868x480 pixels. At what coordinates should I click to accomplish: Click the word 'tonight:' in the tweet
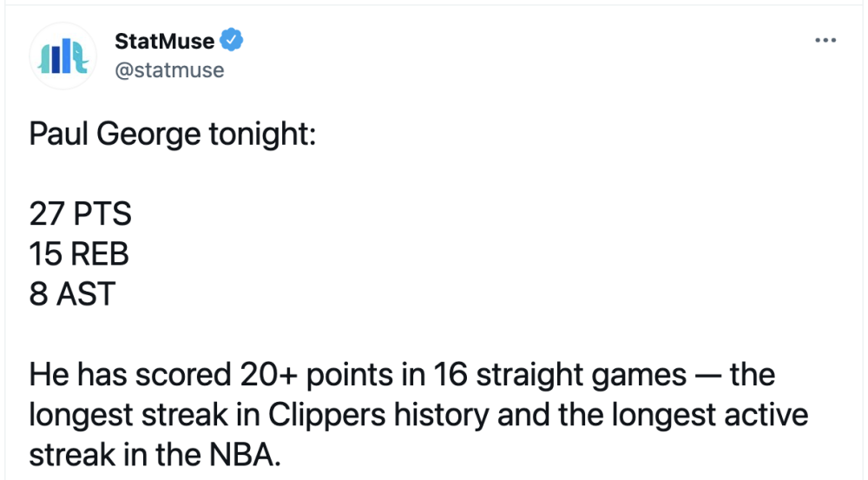tap(262, 135)
